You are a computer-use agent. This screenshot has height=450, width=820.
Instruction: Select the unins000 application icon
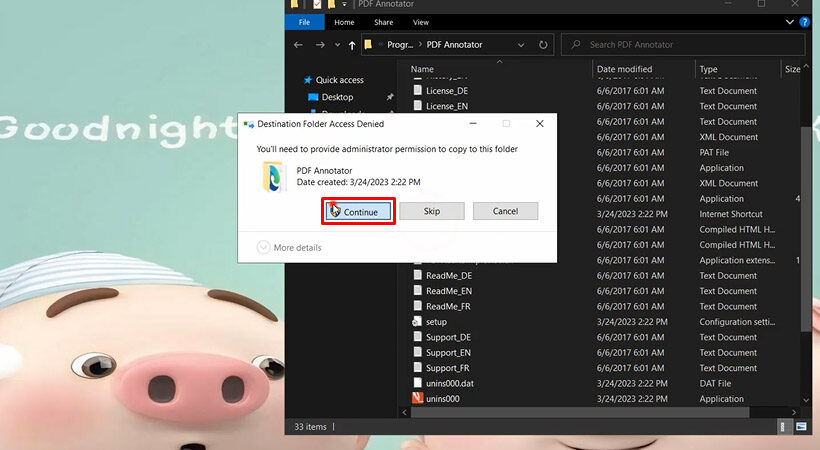pos(418,399)
